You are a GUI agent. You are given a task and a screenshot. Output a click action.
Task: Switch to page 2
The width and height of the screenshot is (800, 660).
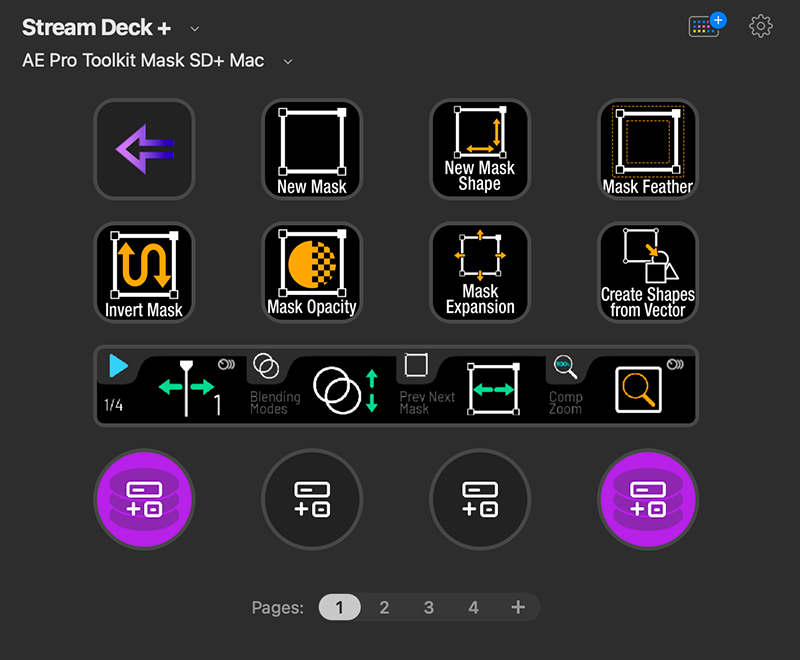[x=384, y=607]
